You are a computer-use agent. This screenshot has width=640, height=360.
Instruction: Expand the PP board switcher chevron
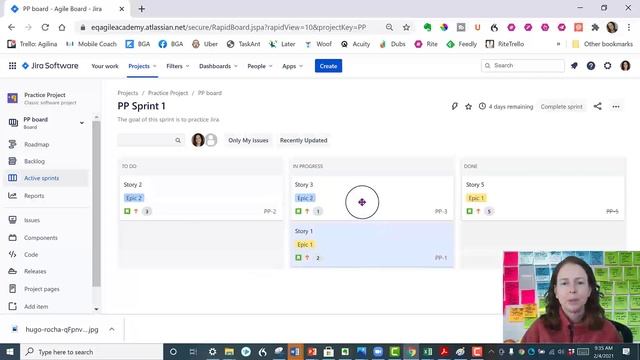pos(82,123)
